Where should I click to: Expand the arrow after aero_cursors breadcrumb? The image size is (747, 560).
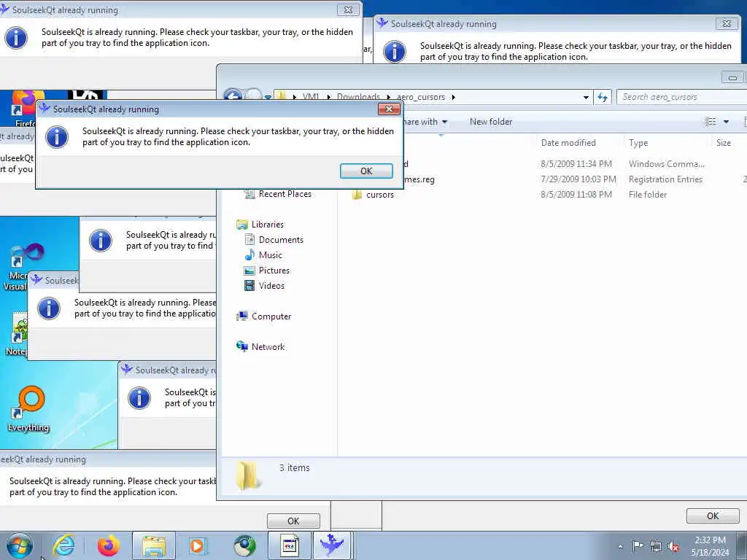click(453, 97)
